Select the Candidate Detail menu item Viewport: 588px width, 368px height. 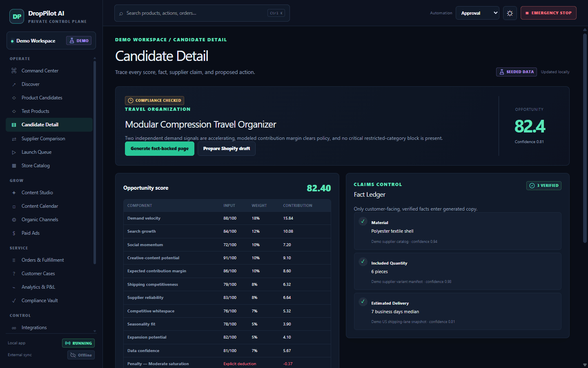tap(49, 125)
